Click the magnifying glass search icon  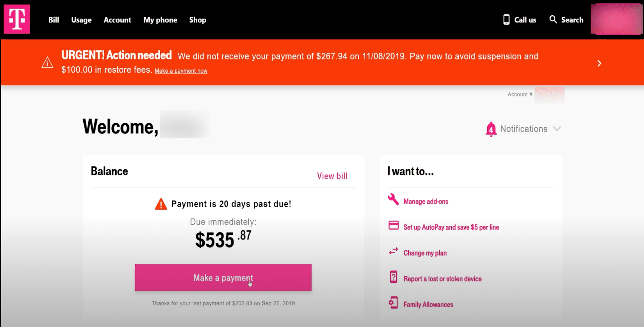point(553,19)
